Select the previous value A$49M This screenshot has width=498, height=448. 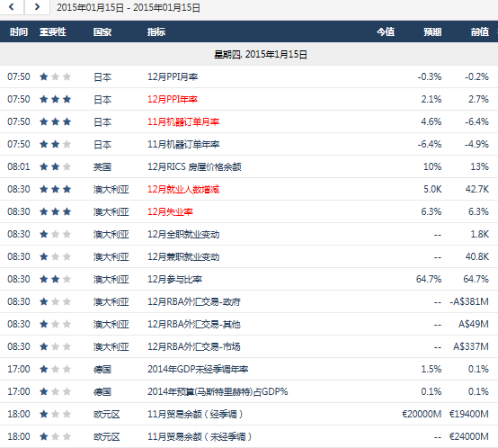474,325
